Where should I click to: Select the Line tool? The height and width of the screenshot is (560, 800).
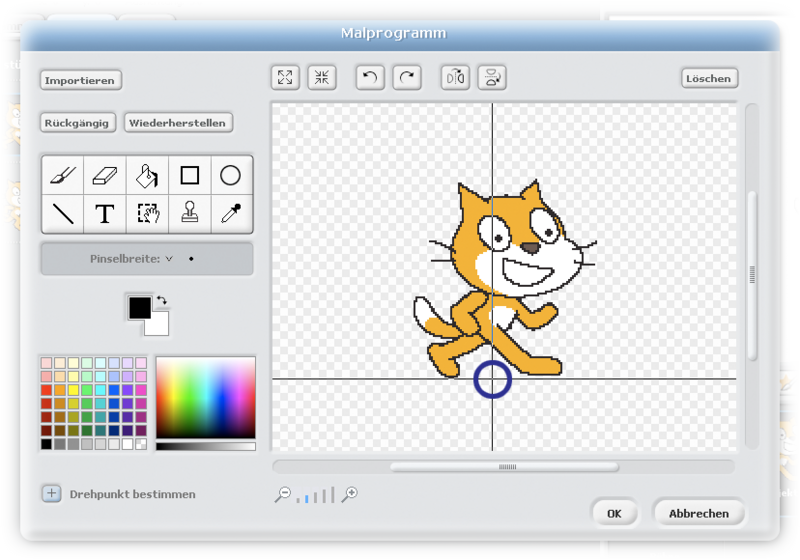pyautogui.click(x=62, y=213)
